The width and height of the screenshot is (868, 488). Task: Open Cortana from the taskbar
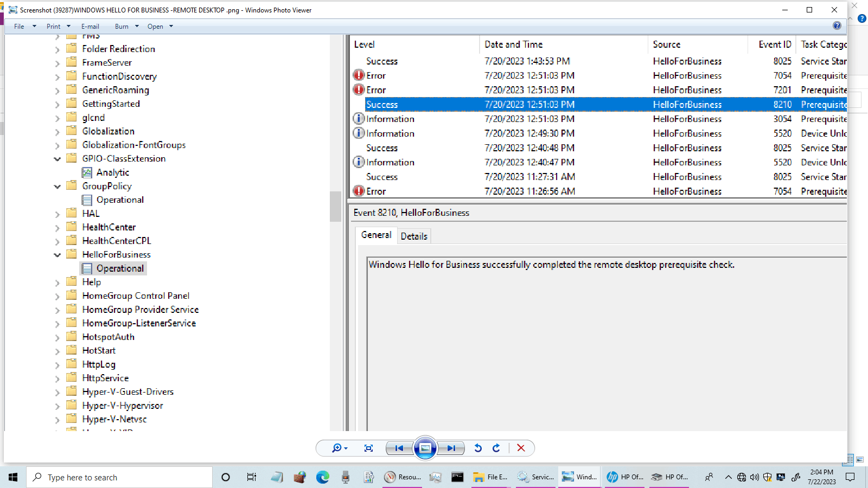(x=226, y=477)
